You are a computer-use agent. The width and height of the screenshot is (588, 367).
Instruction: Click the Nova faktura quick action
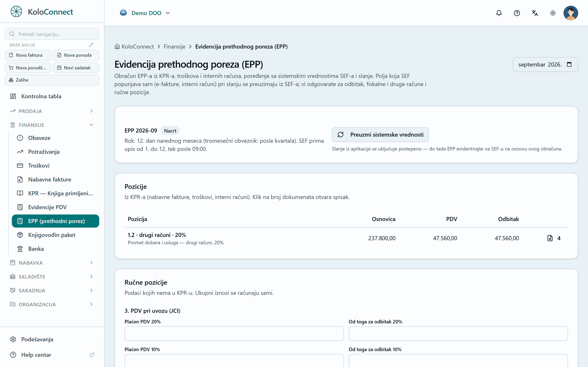(x=28, y=55)
